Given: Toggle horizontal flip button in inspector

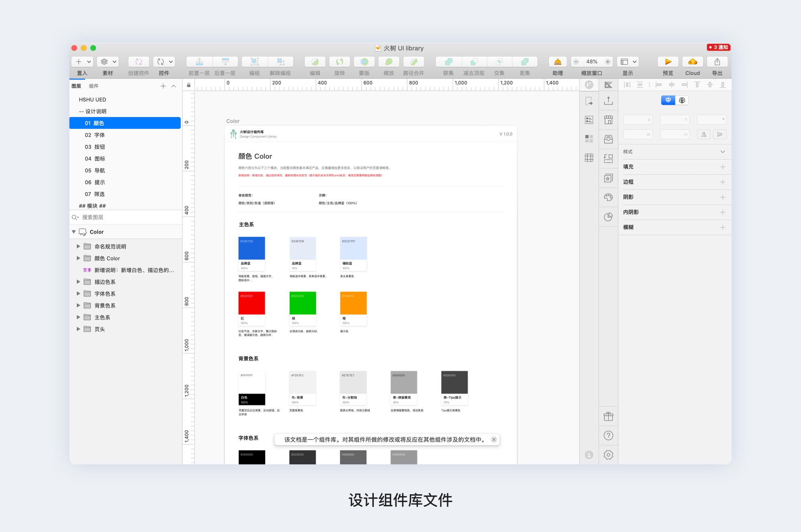Looking at the screenshot, I should click(704, 134).
